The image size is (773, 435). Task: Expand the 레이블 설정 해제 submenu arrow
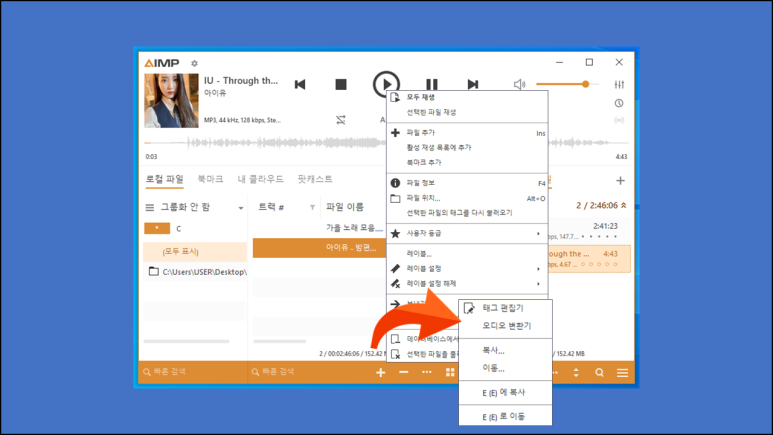tap(538, 284)
